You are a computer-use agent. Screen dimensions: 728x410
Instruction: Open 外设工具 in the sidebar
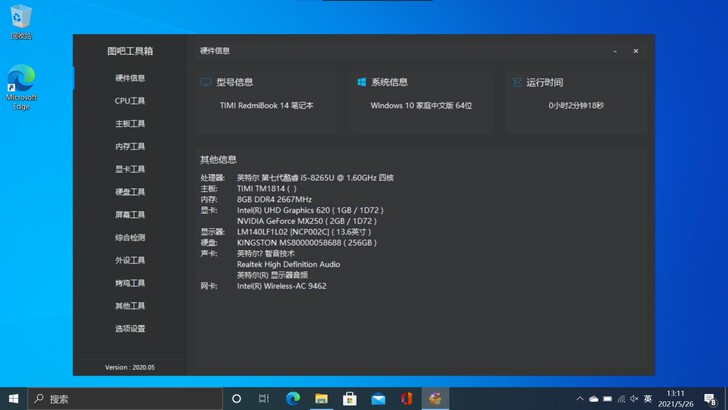pos(130,260)
